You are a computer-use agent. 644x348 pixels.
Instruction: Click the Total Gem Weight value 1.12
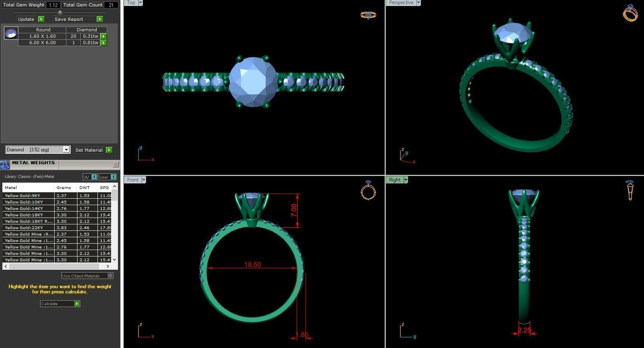pyautogui.click(x=53, y=5)
